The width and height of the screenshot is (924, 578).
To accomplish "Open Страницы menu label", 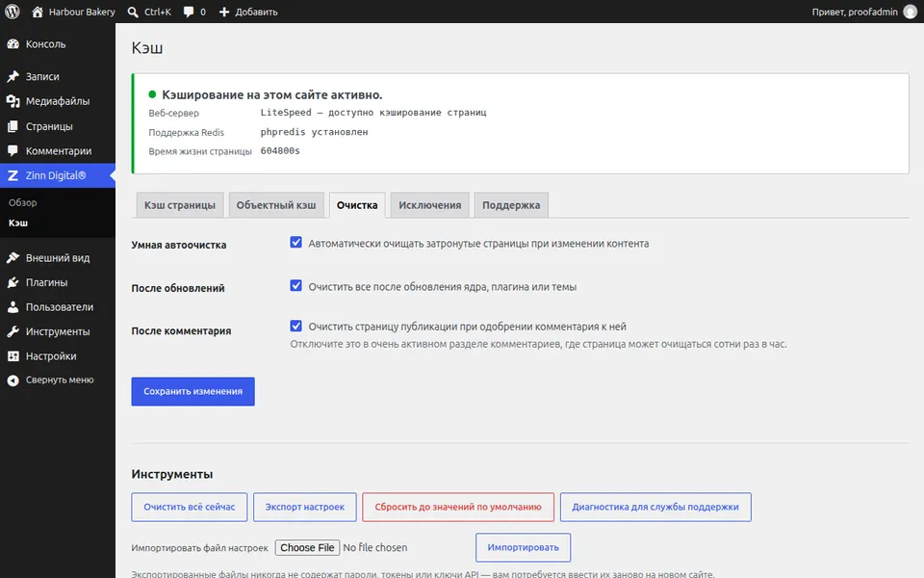I will [x=49, y=126].
